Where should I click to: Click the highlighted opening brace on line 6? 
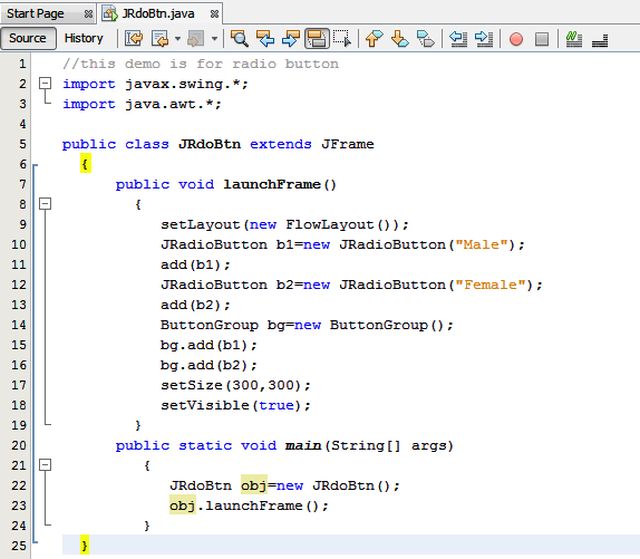tap(85, 164)
